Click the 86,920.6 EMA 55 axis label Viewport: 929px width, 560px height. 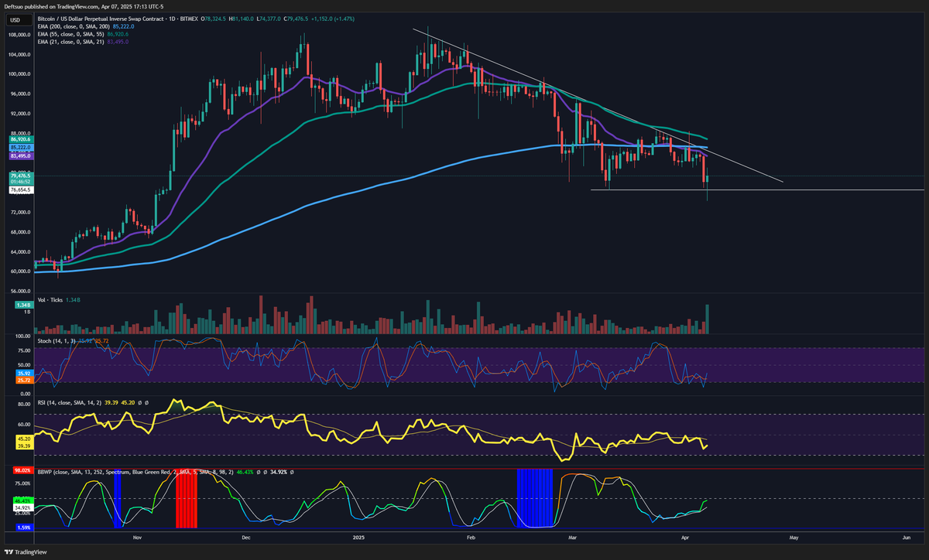pyautogui.click(x=20, y=139)
